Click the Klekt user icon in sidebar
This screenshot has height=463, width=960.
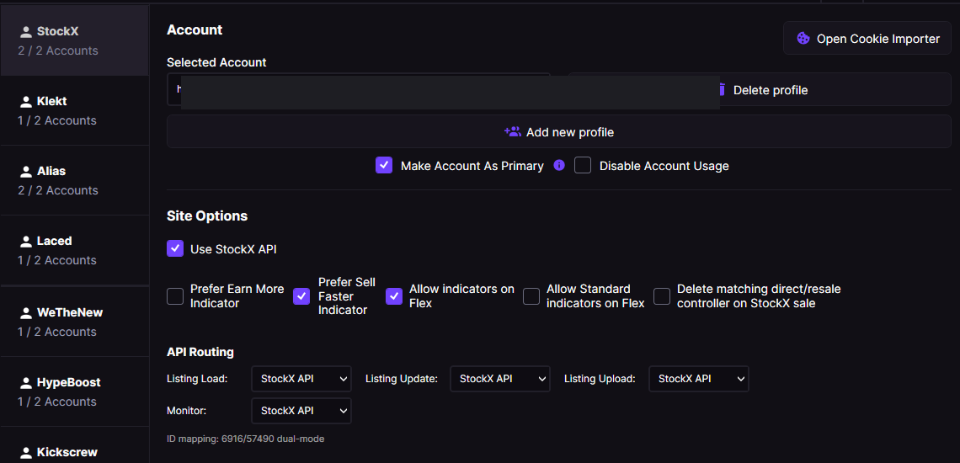pyautogui.click(x=26, y=101)
